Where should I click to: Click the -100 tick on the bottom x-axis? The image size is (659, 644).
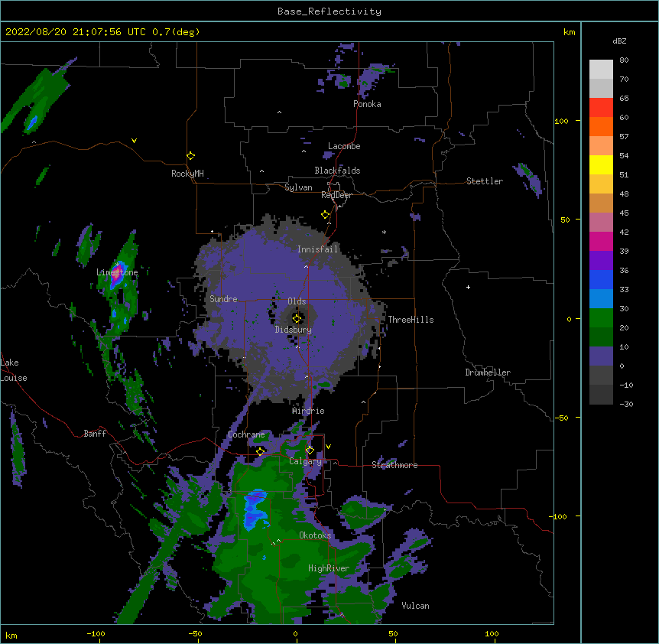pos(96,634)
